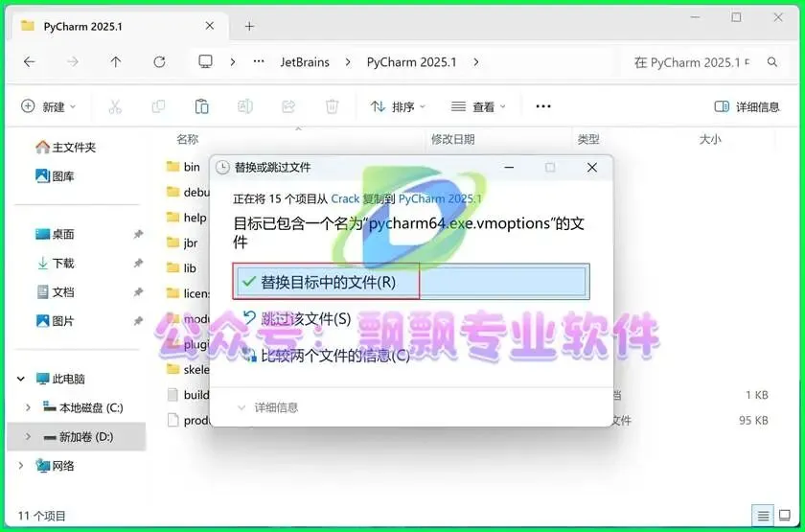This screenshot has width=805, height=532.
Task: Open the 新建 dropdown
Action: click(x=48, y=106)
